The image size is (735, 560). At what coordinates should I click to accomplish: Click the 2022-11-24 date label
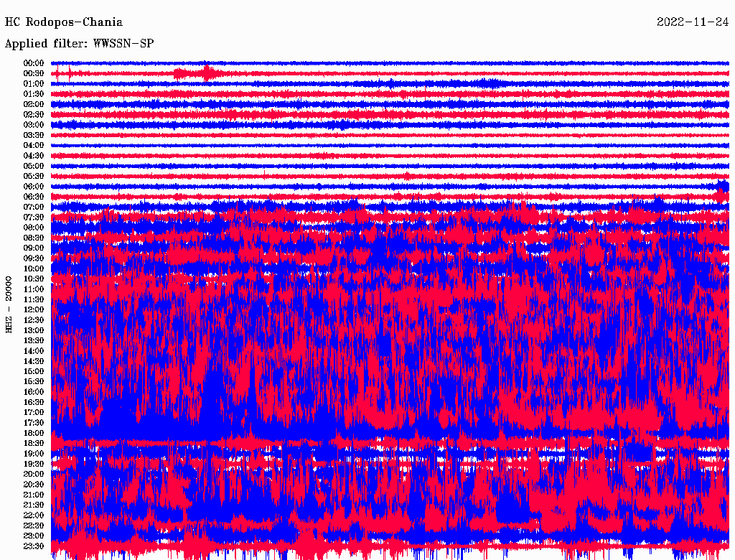pyautogui.click(x=693, y=22)
